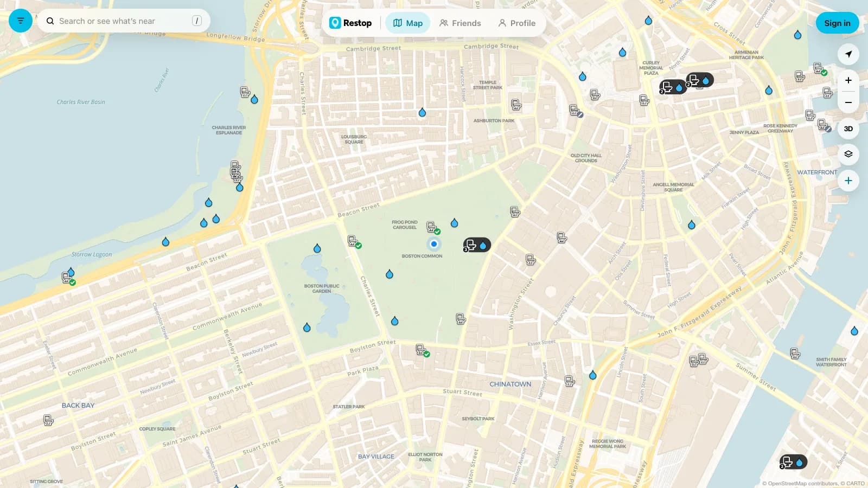Click the Restop logo
This screenshot has width=868, height=488.
point(350,23)
